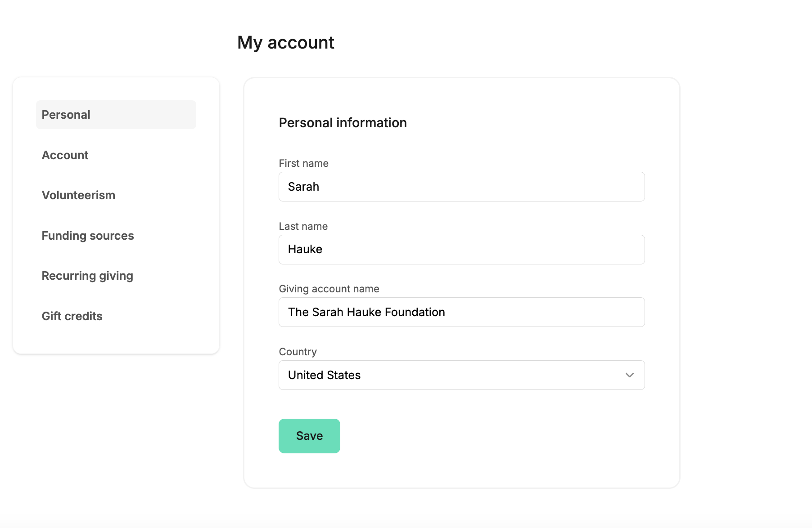Viewport: 812px width, 528px height.
Task: Click the name 'Sarah' in First name
Action: click(x=303, y=187)
